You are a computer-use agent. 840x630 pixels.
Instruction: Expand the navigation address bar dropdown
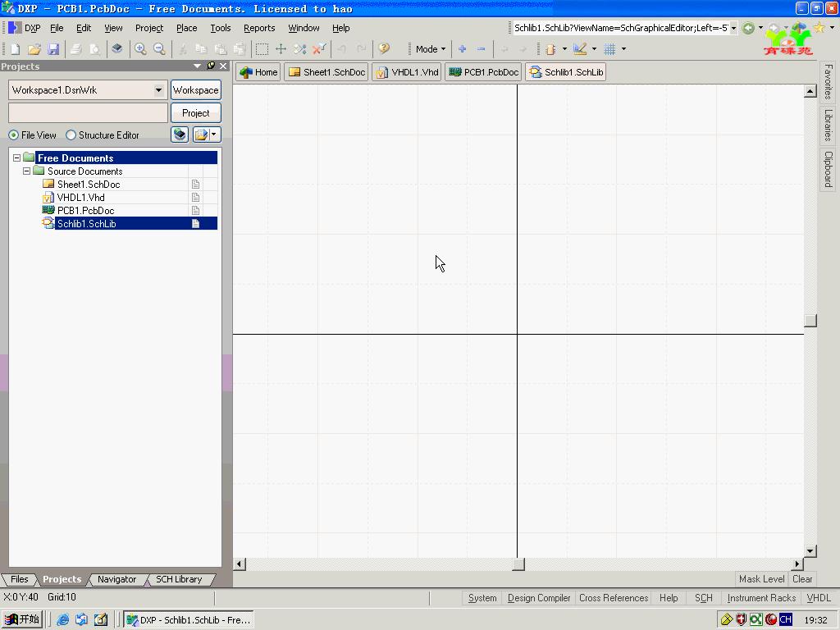click(x=733, y=28)
